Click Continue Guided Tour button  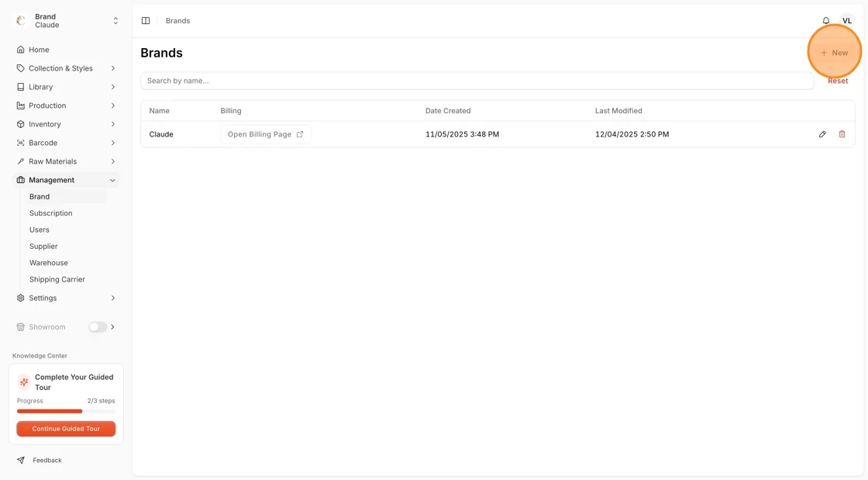[x=66, y=429]
